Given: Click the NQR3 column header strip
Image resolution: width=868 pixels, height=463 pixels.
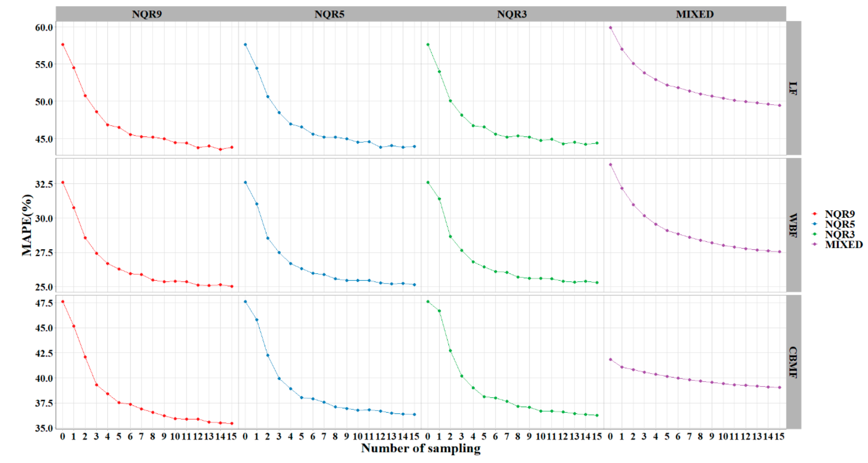Looking at the screenshot, I should [512, 14].
